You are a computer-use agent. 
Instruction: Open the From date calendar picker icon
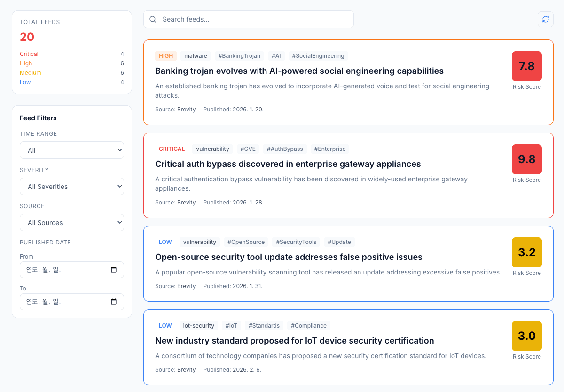114,270
